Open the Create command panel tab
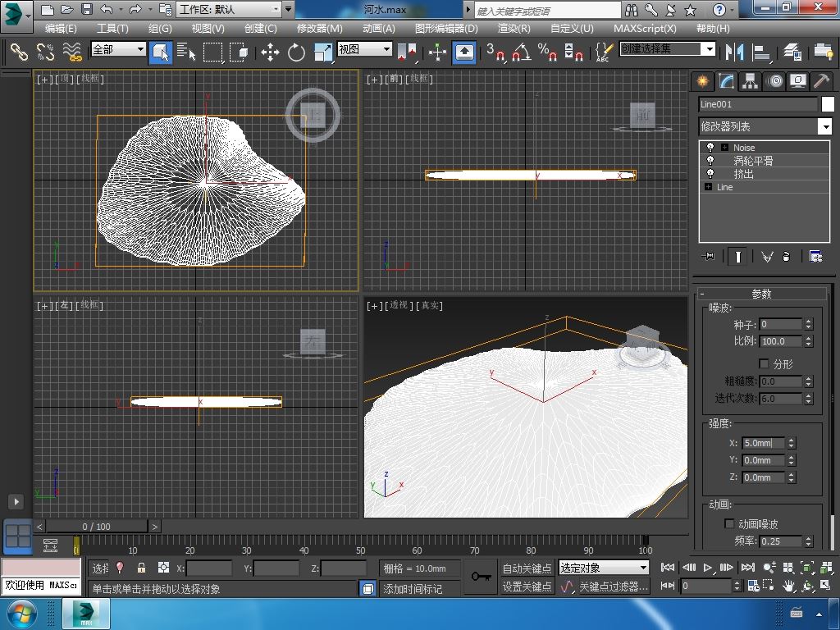This screenshot has width=840, height=630. click(702, 81)
